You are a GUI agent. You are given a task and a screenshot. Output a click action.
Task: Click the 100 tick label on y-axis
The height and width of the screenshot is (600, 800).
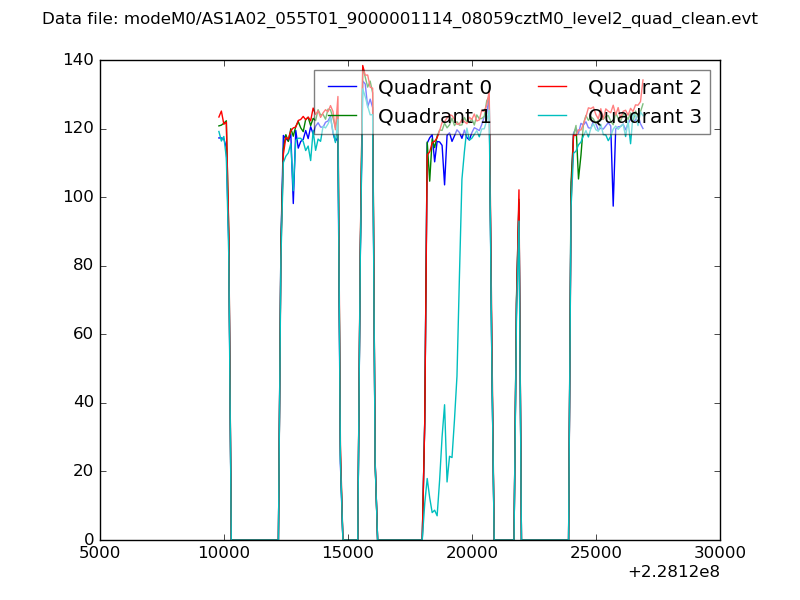(77, 197)
